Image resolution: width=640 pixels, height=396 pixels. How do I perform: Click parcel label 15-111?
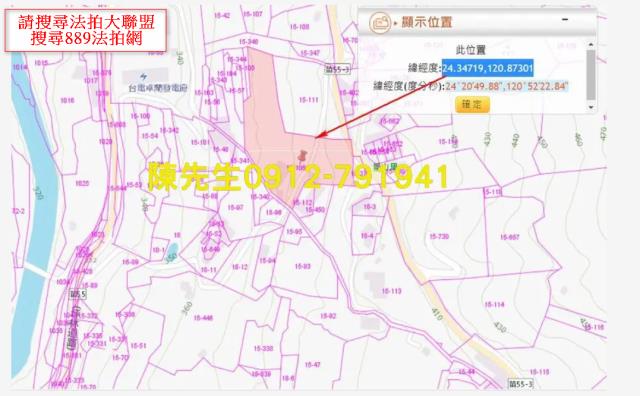pos(309,100)
